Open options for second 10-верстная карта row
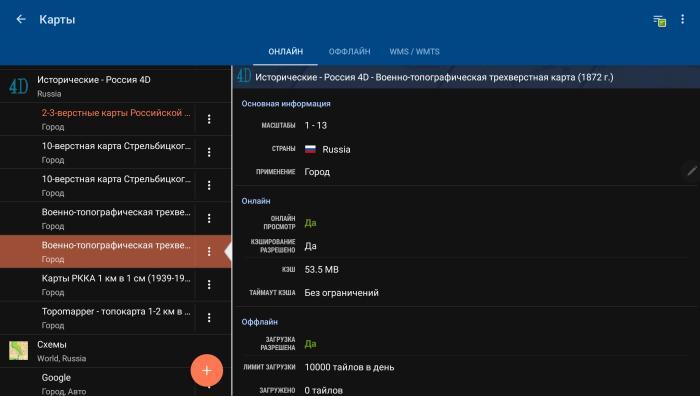The image size is (700, 396). pos(209,185)
